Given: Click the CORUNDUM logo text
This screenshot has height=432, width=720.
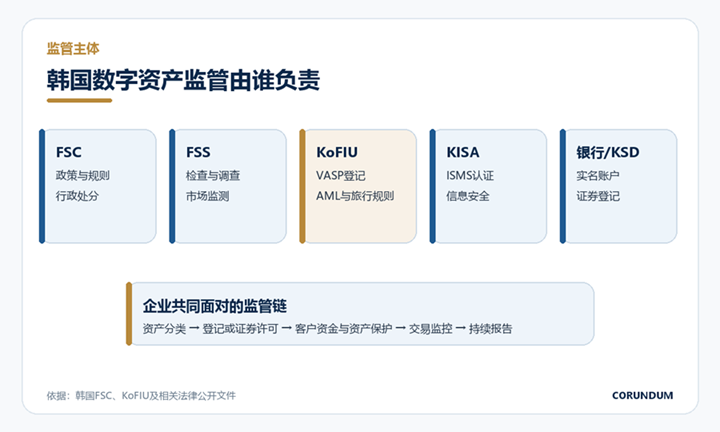Looking at the screenshot, I should coord(642,395).
